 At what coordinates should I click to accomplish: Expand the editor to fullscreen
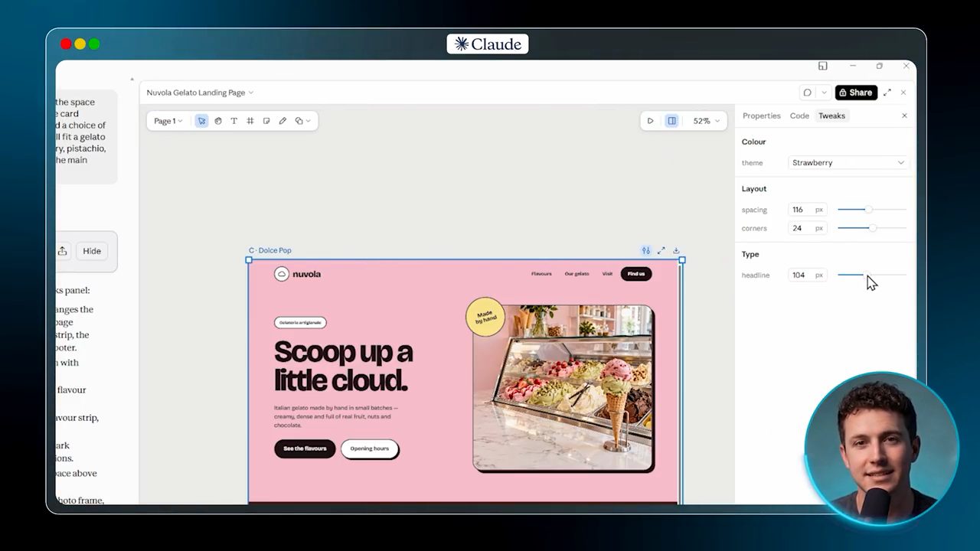pos(887,93)
